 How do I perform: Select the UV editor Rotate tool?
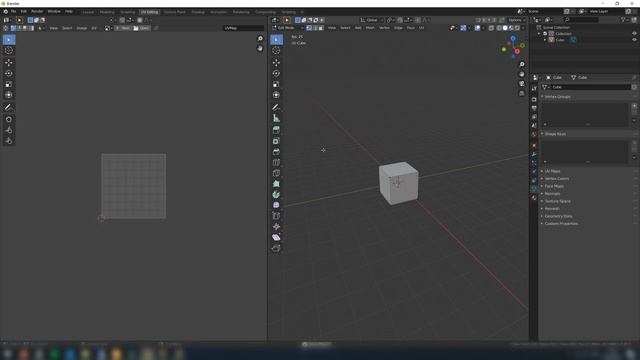click(9, 73)
